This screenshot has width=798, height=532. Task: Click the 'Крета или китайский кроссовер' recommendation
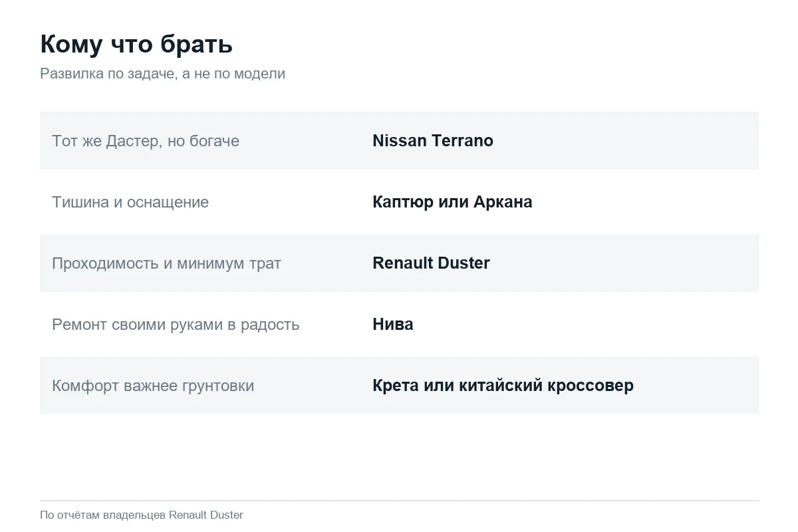click(503, 386)
